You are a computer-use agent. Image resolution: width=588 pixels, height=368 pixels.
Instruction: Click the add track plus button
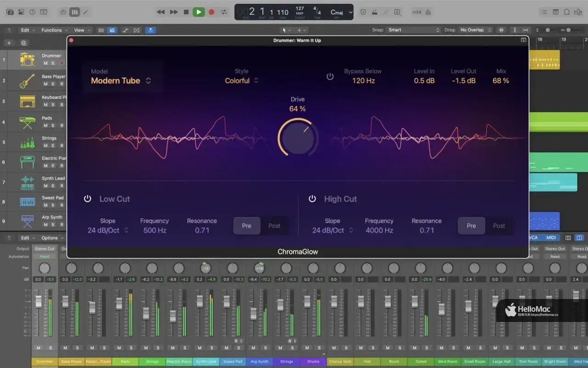point(9,43)
